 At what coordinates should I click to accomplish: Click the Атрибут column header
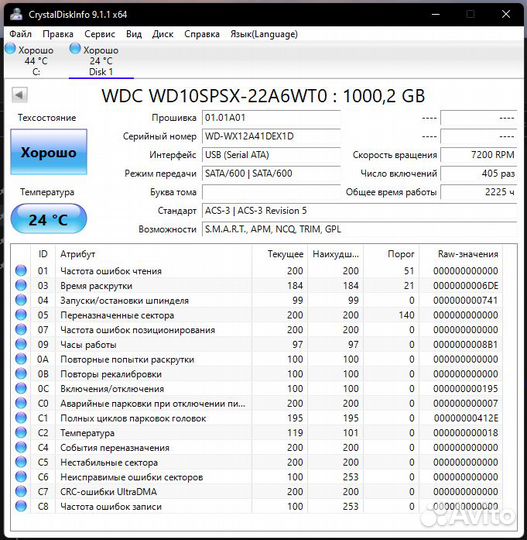[154, 254]
